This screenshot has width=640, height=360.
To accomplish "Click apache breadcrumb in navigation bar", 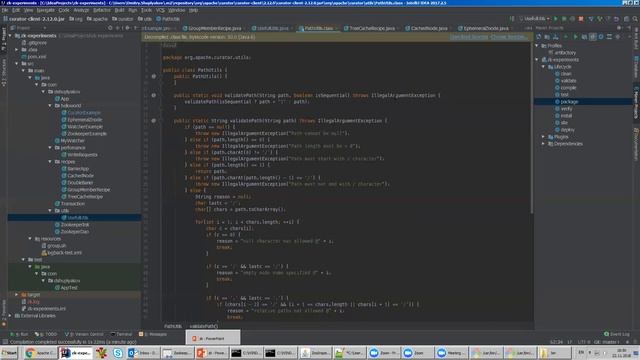I will coord(97,19).
